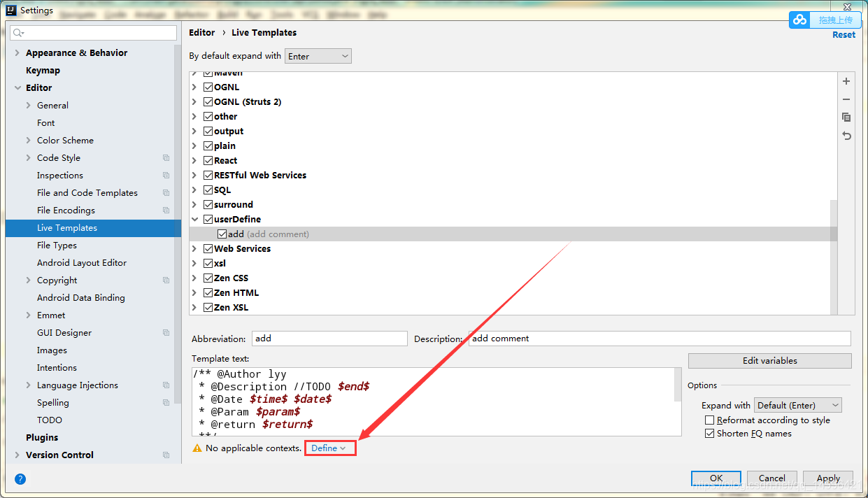This screenshot has height=498, width=868.
Task: Toggle the OGNL (Struts 2) group checkbox
Action: 208,102
